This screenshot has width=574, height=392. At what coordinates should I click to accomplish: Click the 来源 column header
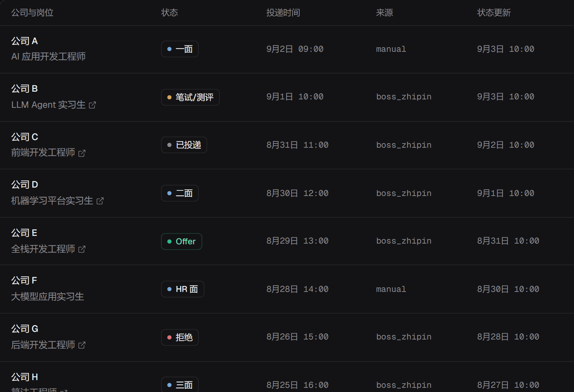pos(384,13)
